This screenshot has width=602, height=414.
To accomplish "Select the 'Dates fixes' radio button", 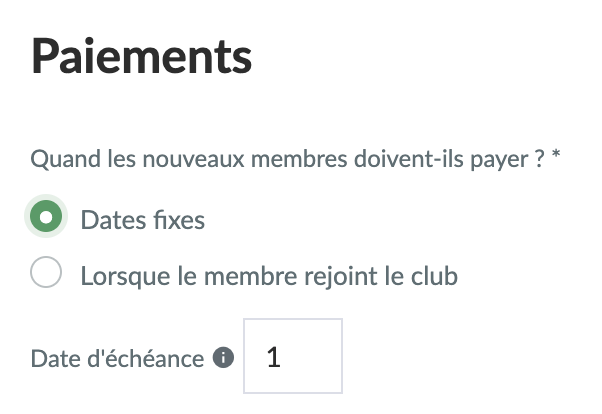I will [x=46, y=216].
